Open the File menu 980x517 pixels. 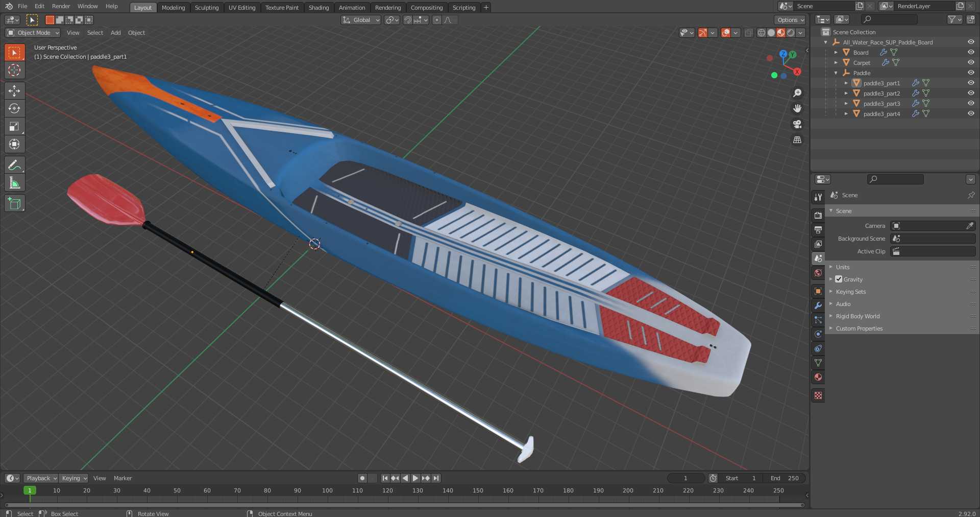click(22, 6)
